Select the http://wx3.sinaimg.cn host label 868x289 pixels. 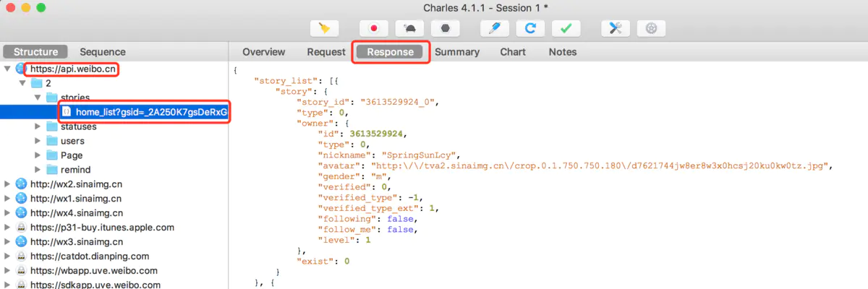point(76,242)
